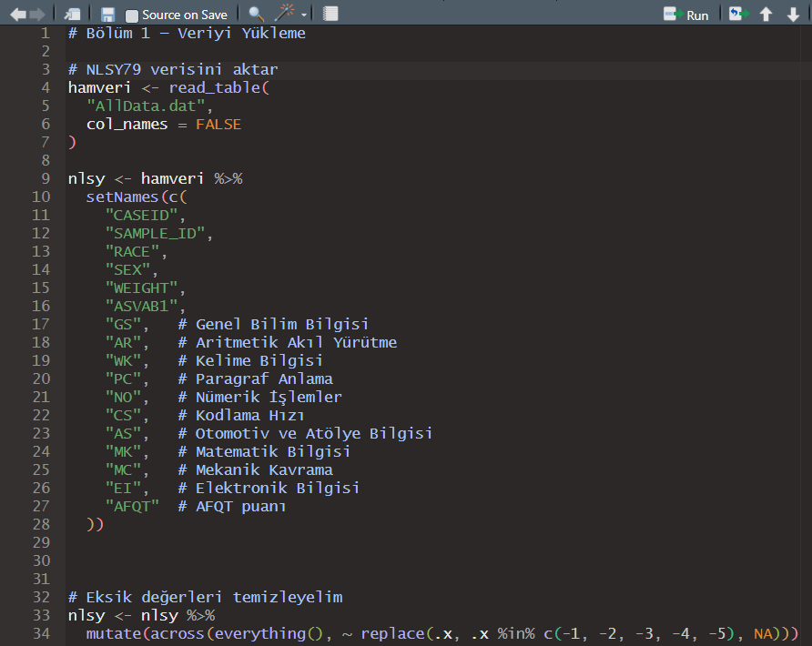Click the mutate(across( call on line 34
The width and height of the screenshot is (812, 646).
(150, 633)
